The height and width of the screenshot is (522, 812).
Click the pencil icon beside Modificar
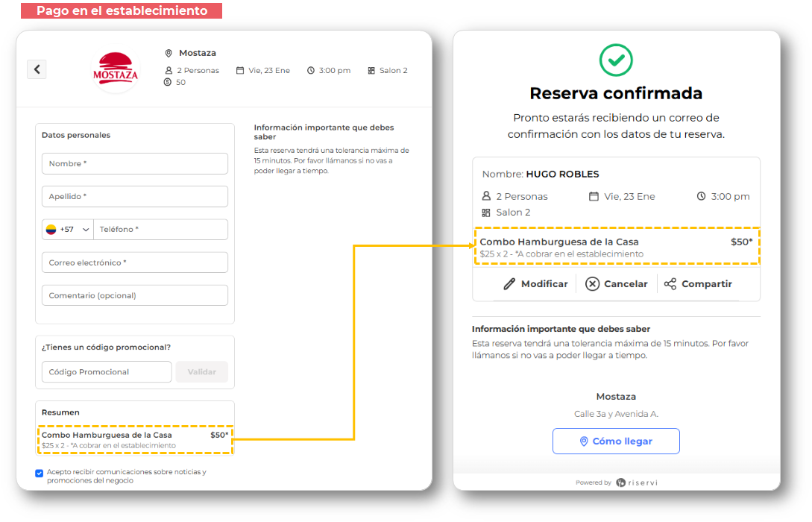pos(509,284)
